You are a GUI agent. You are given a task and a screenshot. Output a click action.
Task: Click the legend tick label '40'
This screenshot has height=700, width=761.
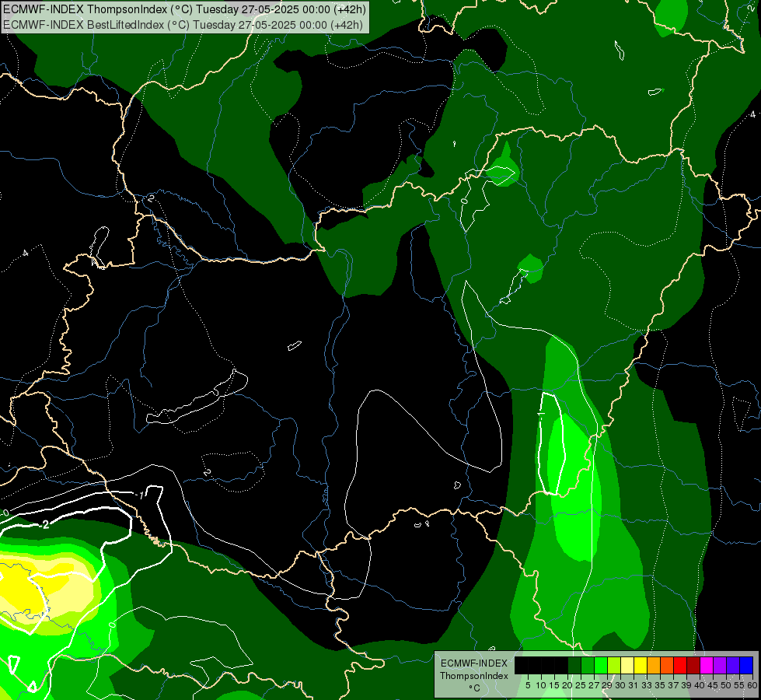tap(700, 685)
